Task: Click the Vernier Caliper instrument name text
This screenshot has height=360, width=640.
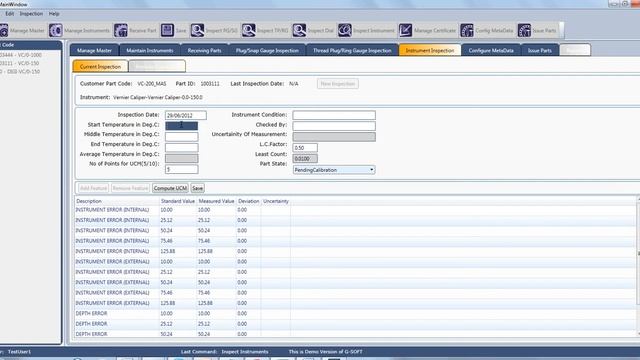Action: tap(158, 98)
